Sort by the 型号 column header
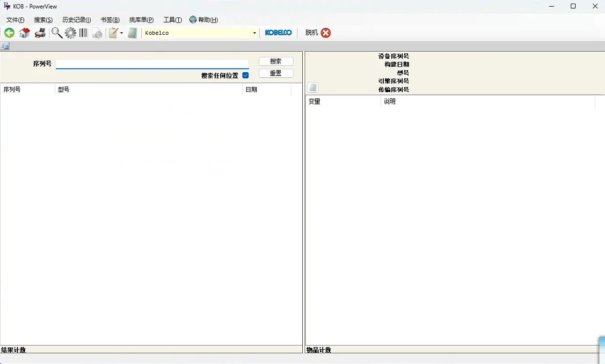Image resolution: width=605 pixels, height=364 pixels. coord(149,90)
